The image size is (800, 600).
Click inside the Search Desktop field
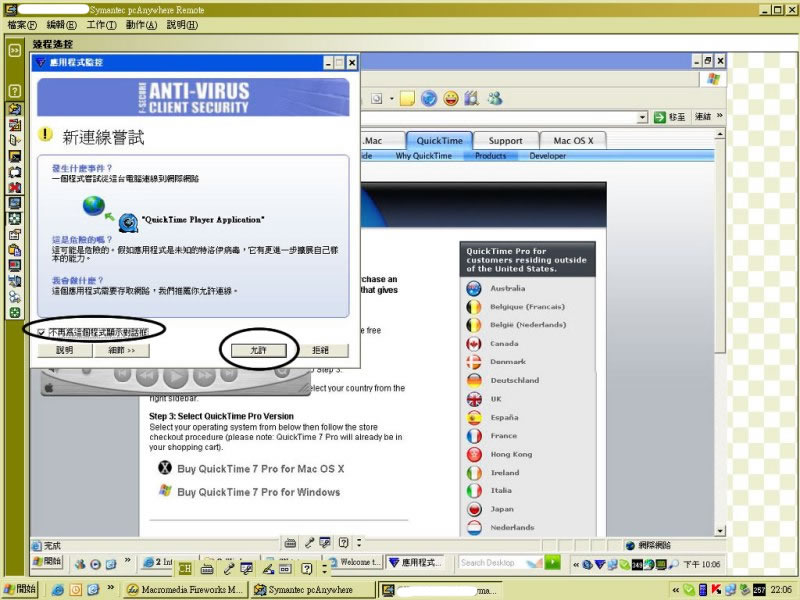tap(499, 562)
